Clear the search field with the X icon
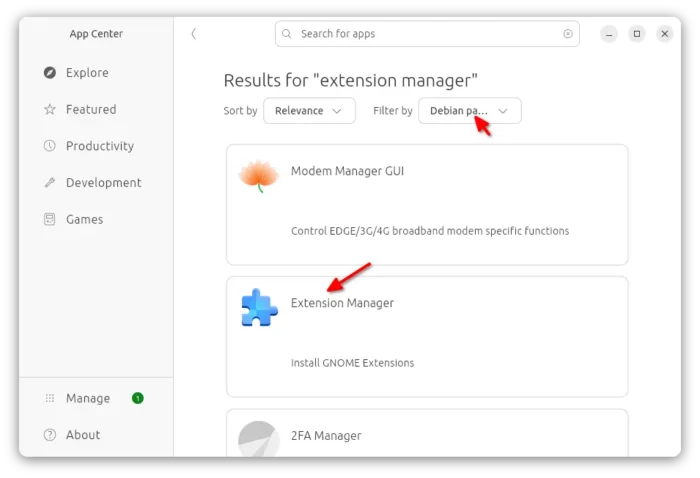The width and height of the screenshot is (700, 478). [x=568, y=33]
